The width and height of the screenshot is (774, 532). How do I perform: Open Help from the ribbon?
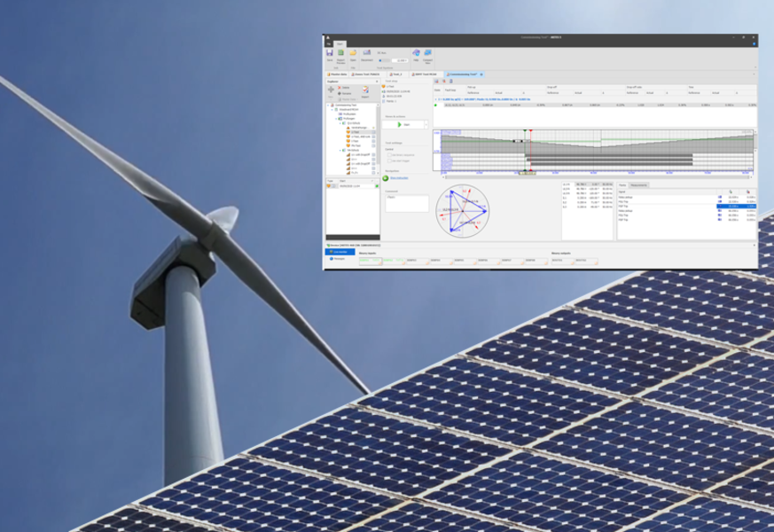pyautogui.click(x=416, y=54)
